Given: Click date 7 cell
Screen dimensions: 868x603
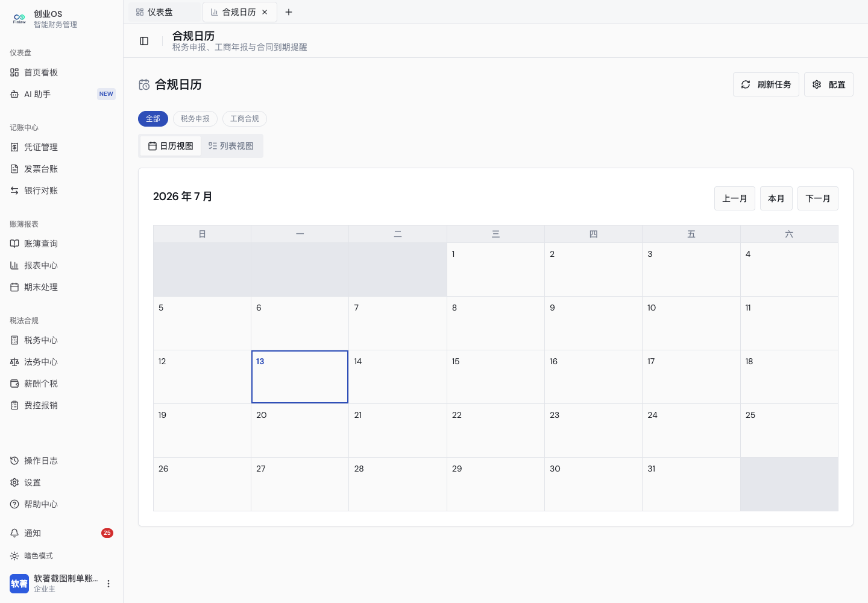Looking at the screenshot, I should pyautogui.click(x=398, y=323).
